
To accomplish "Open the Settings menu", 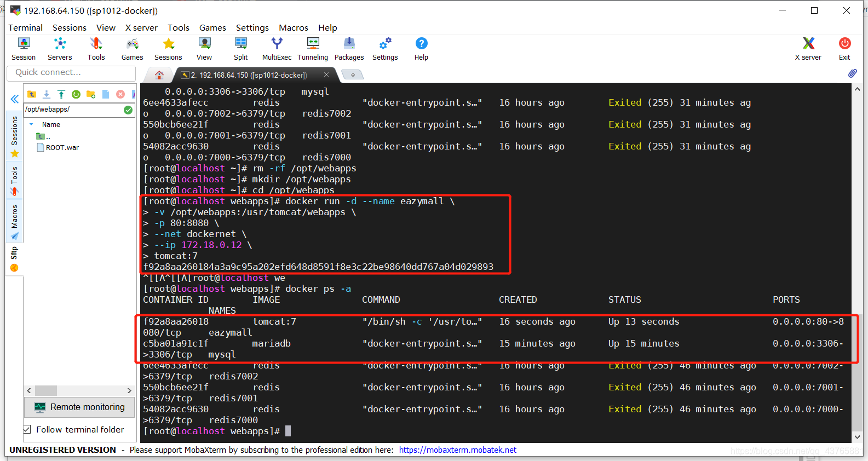I will pyautogui.click(x=252, y=27).
